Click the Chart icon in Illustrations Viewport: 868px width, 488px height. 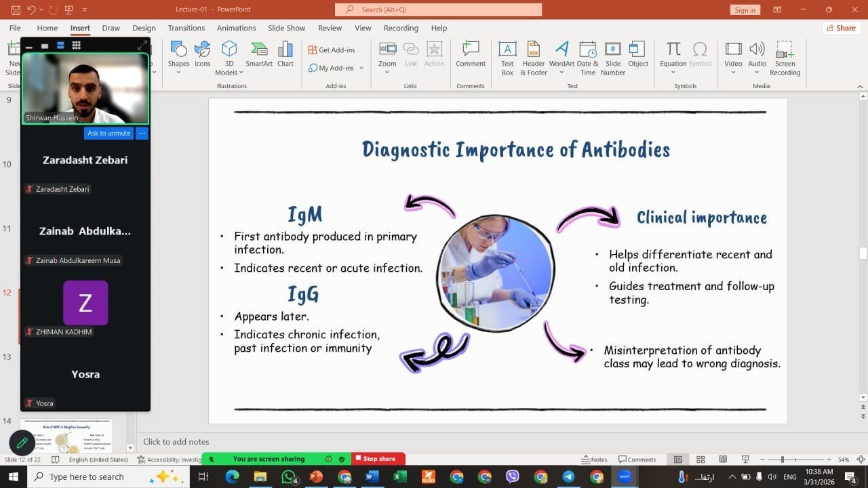(285, 54)
